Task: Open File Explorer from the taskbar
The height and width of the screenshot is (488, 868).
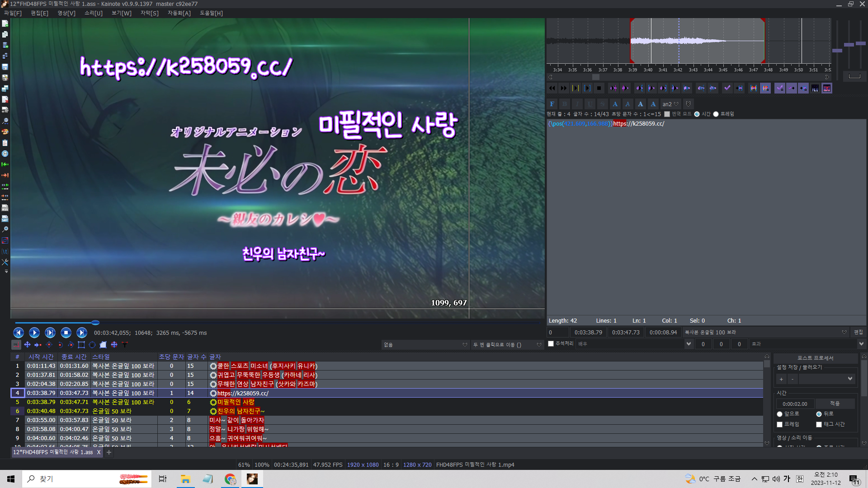Action: point(185,479)
